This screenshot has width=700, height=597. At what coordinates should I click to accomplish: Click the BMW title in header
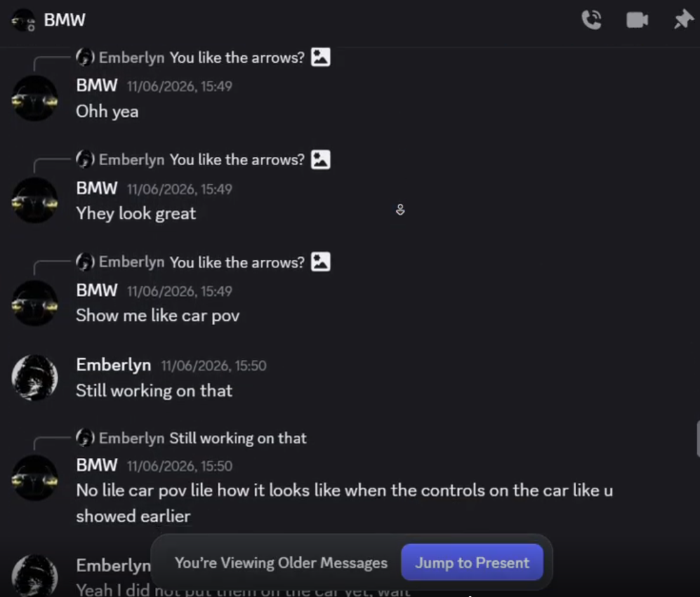click(x=65, y=20)
